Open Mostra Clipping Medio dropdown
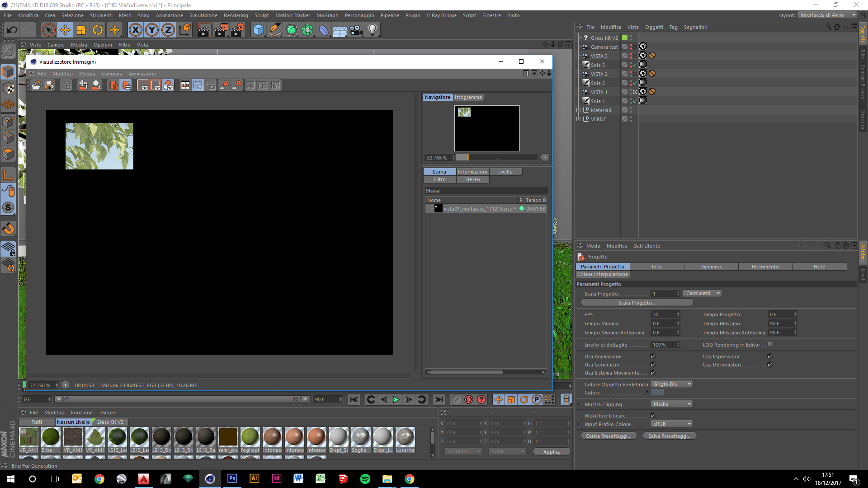 tap(672, 404)
